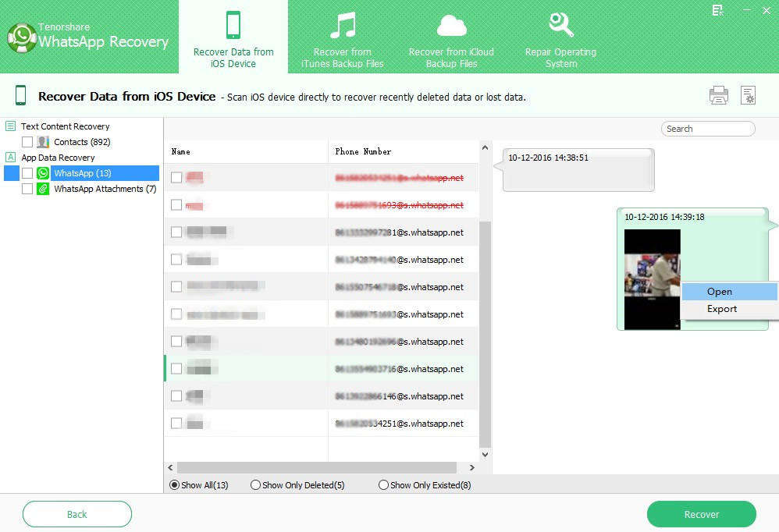779x532 pixels.
Task: Click the printer icon
Action: click(718, 95)
